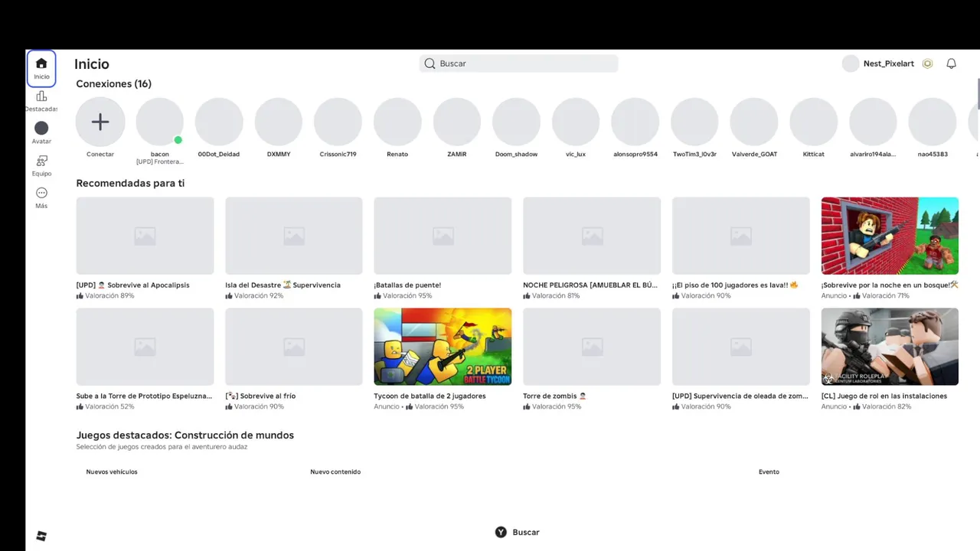Open bacon connection avatar
The image size is (980, 551).
(160, 122)
